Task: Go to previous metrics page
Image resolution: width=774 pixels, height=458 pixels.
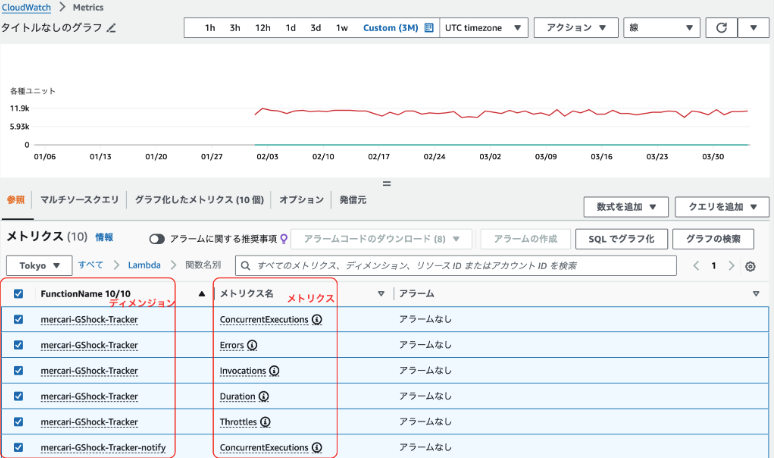Action: [696, 266]
